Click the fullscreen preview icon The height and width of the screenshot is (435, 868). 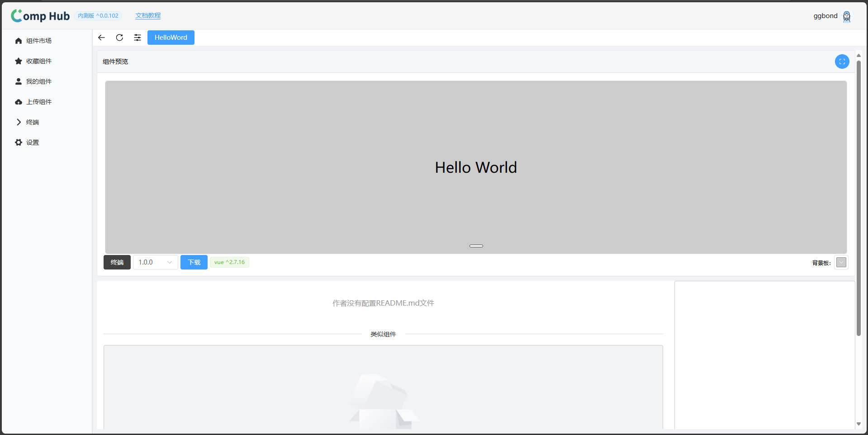[x=842, y=61]
